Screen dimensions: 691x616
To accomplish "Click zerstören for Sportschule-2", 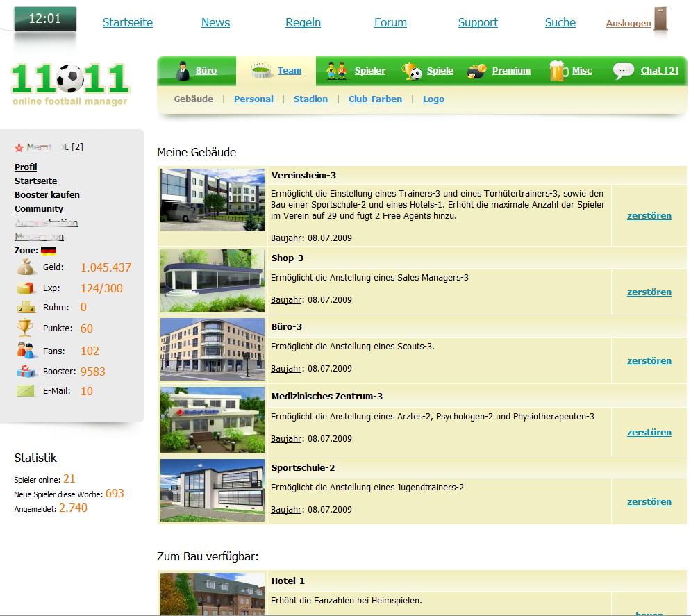I will click(649, 502).
